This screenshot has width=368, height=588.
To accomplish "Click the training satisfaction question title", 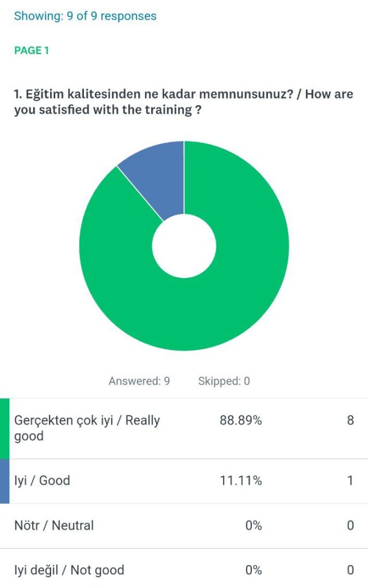I will (x=183, y=102).
